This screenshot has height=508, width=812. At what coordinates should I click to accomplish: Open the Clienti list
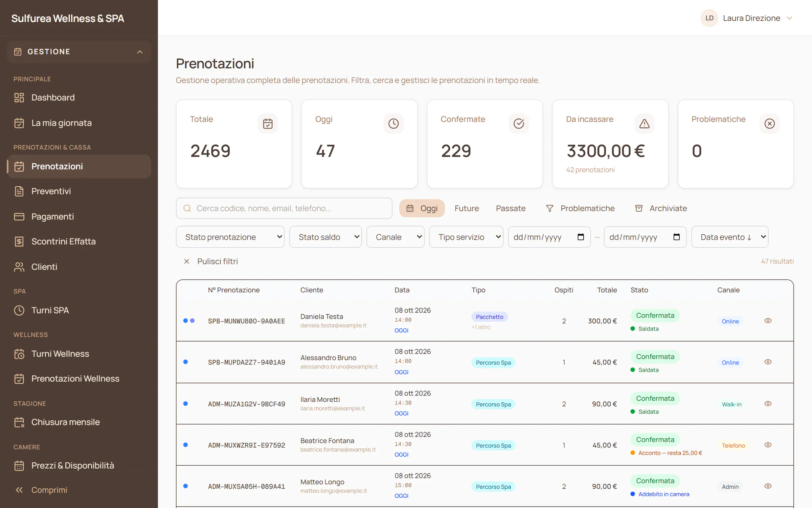[78, 267]
